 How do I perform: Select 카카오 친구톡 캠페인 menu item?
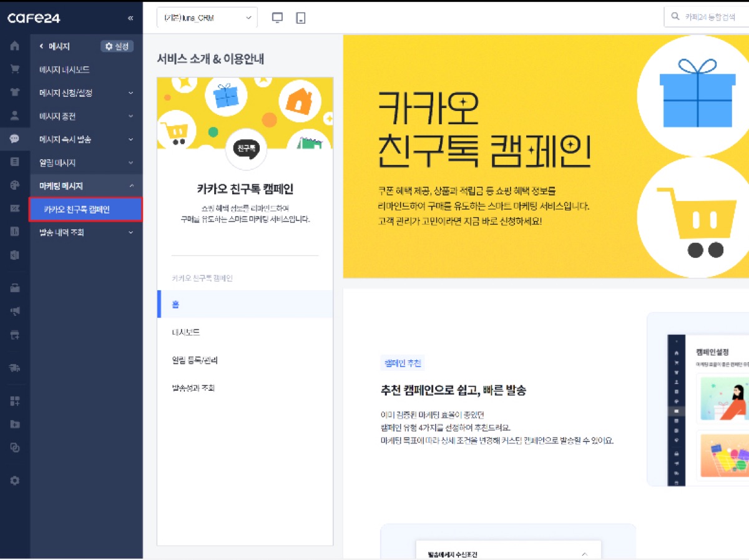click(86, 210)
